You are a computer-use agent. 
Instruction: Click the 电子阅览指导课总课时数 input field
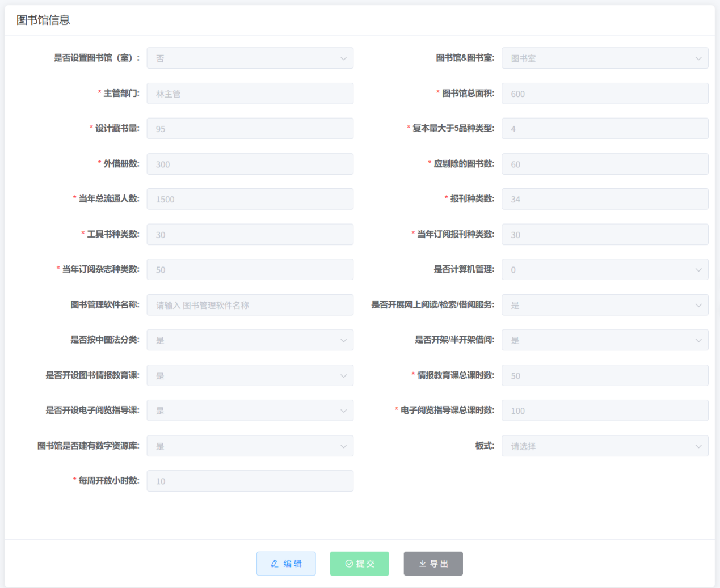tap(604, 411)
